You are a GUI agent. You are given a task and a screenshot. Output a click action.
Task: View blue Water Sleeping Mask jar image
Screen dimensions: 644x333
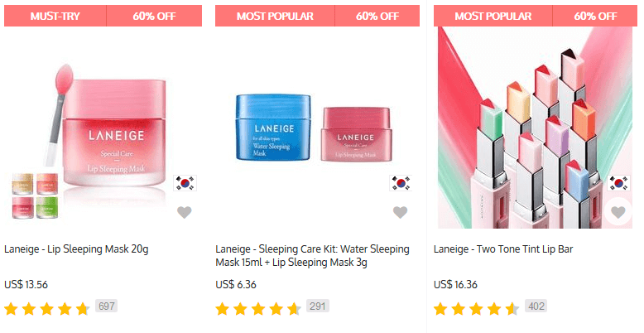pyautogui.click(x=273, y=127)
